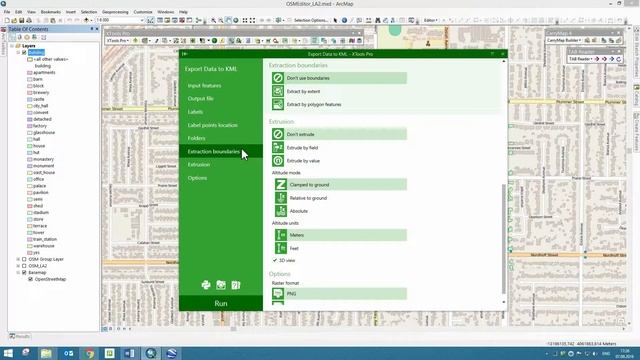Screen dimensions: 640x360
Task: Open the XTools Pro dropdown menu
Action: tap(118, 41)
